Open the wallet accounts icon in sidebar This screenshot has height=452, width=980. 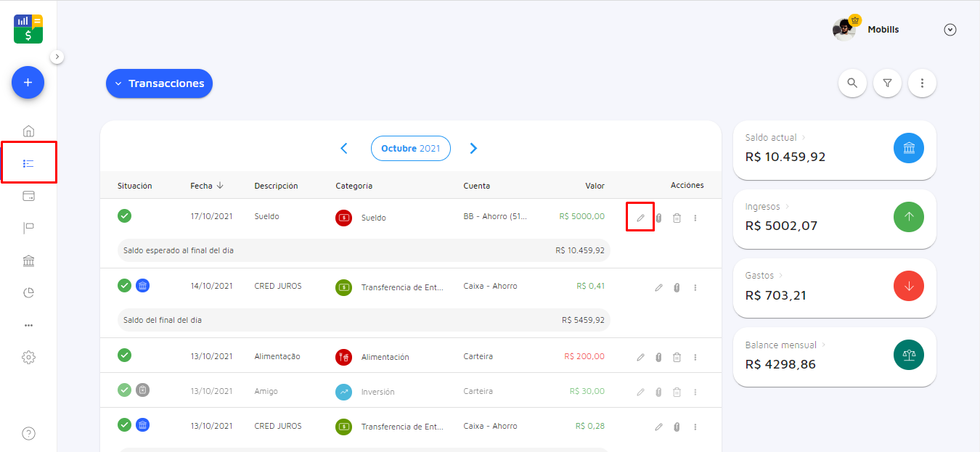(28, 196)
